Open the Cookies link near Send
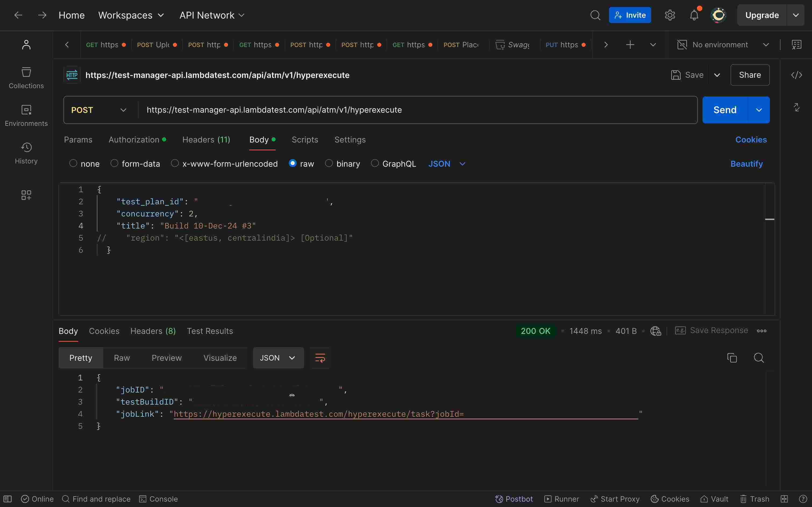812x507 pixels. pyautogui.click(x=751, y=140)
